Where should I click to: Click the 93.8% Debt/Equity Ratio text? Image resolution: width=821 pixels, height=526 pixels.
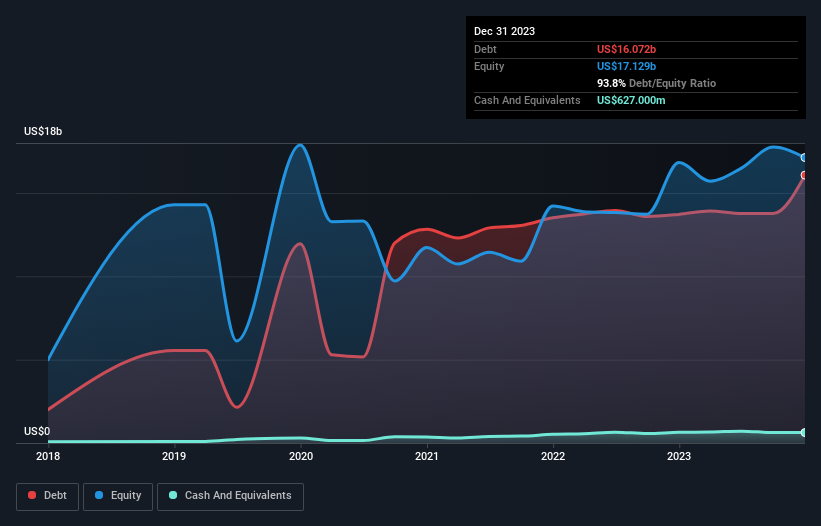point(656,83)
